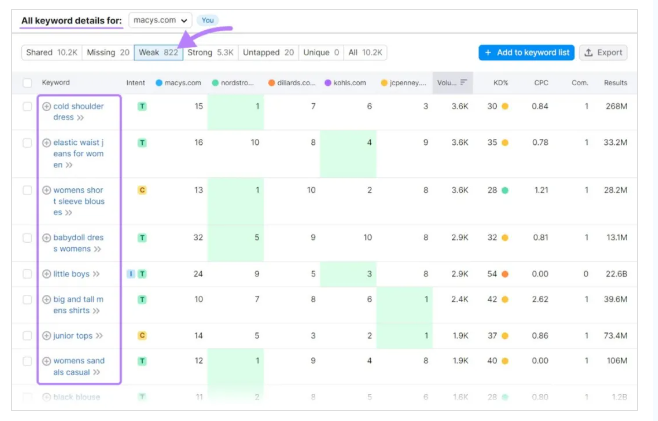Image resolution: width=658 pixels, height=421 pixels.
Task: Check the womens sandals casual row checkbox
Action: click(x=27, y=361)
